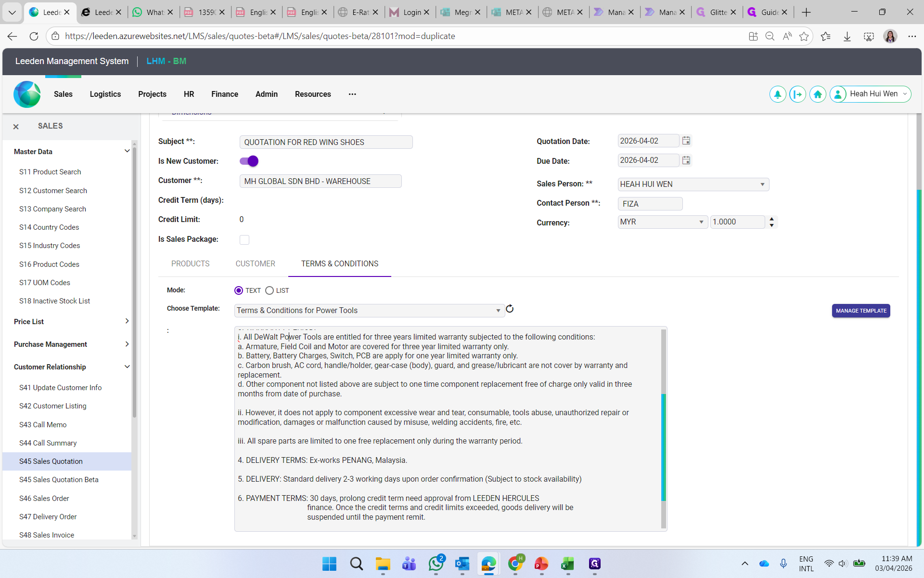
Task: Open Finance menu
Action: coord(225,94)
